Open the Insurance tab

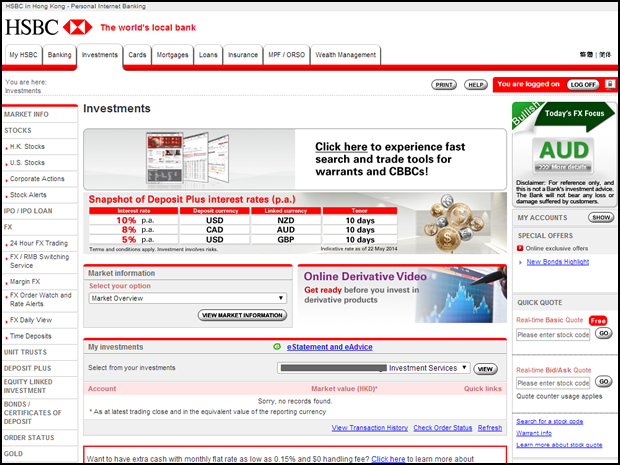point(243,55)
